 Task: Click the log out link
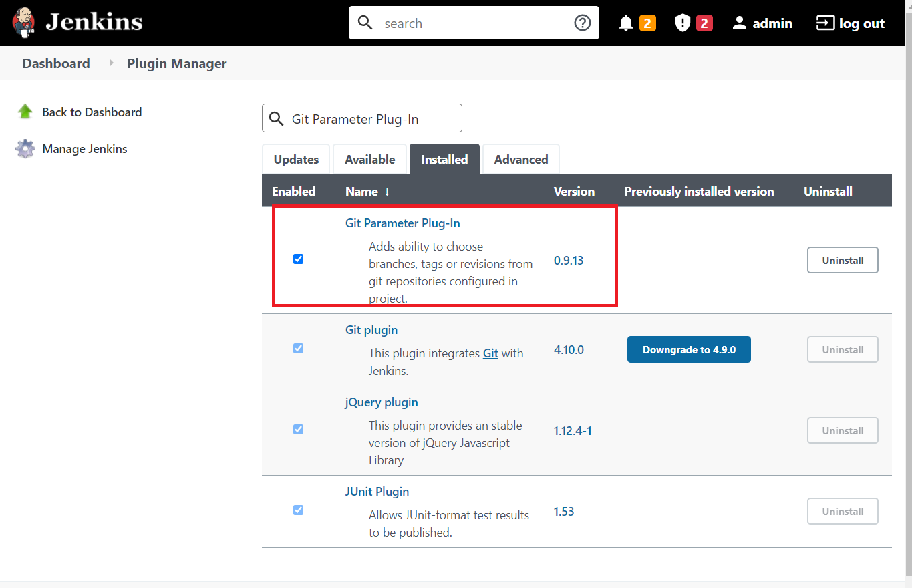click(x=862, y=23)
